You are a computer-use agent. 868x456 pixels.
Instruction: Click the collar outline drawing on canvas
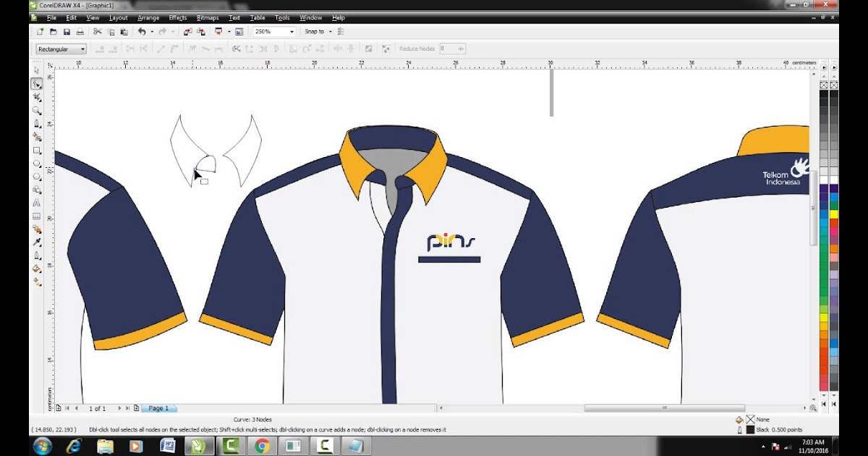click(216, 151)
